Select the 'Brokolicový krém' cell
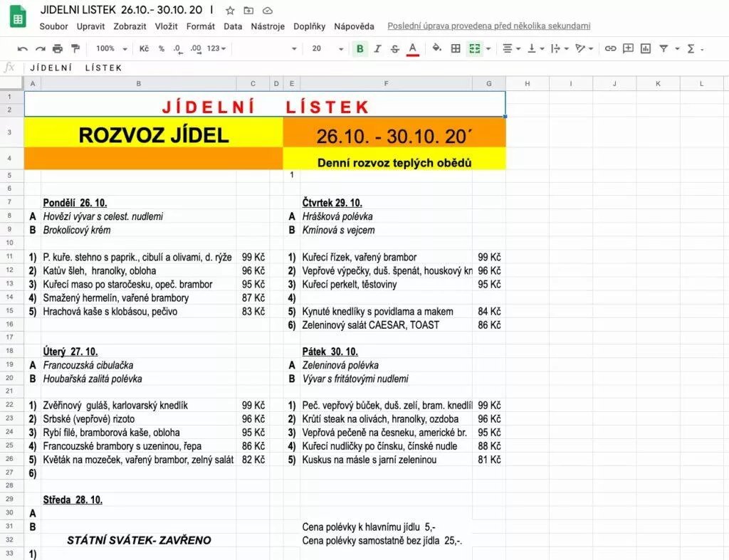 tap(139, 230)
